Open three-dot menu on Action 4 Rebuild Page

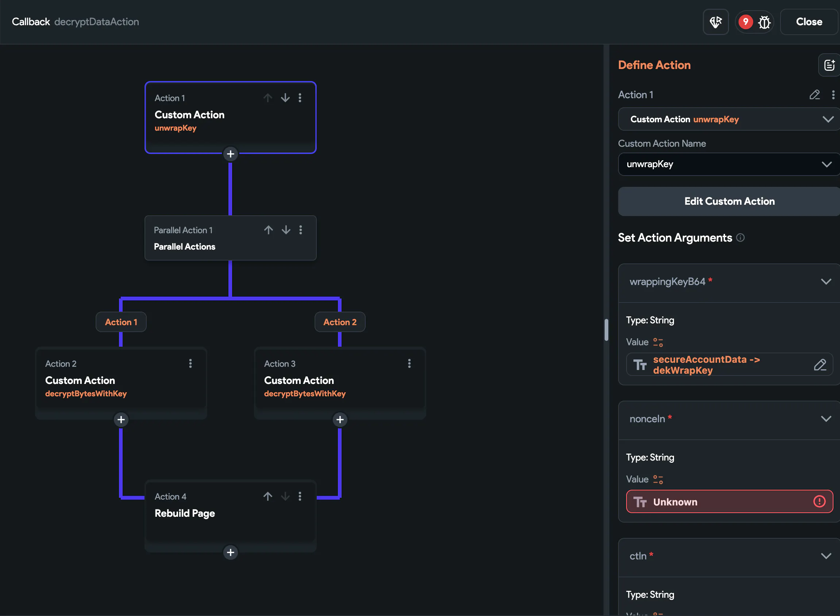click(300, 496)
